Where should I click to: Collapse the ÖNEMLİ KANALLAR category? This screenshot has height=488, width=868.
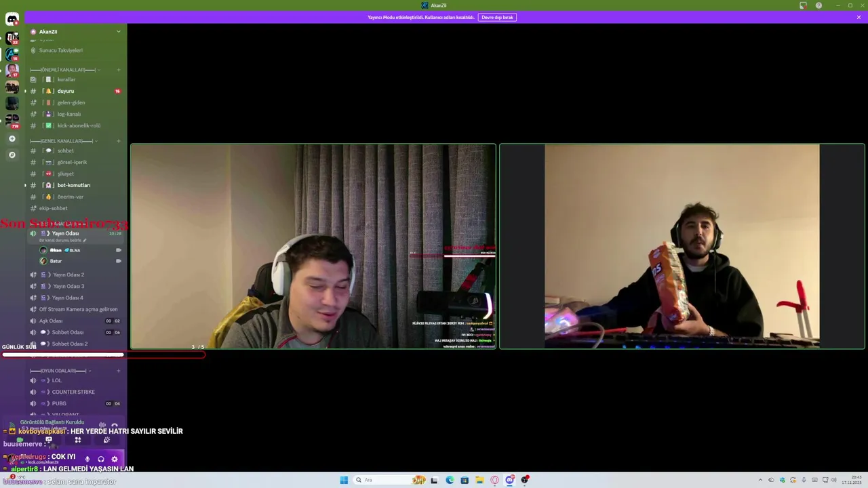coord(64,70)
